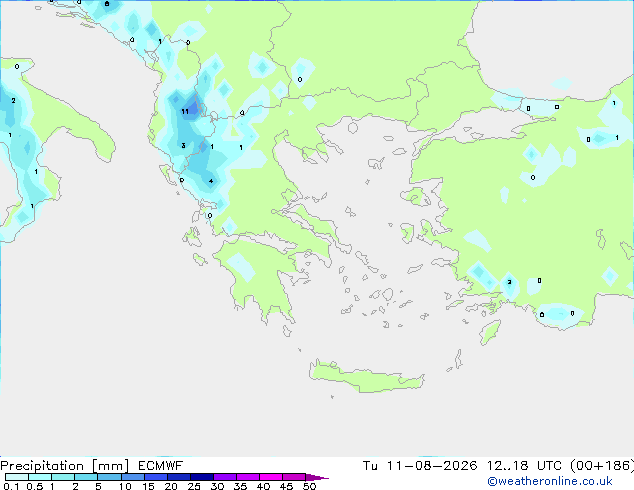Pick the violet 30–35 mm legend swatch
Image resolution: width=634 pixels, height=490 pixels.
tap(225, 477)
